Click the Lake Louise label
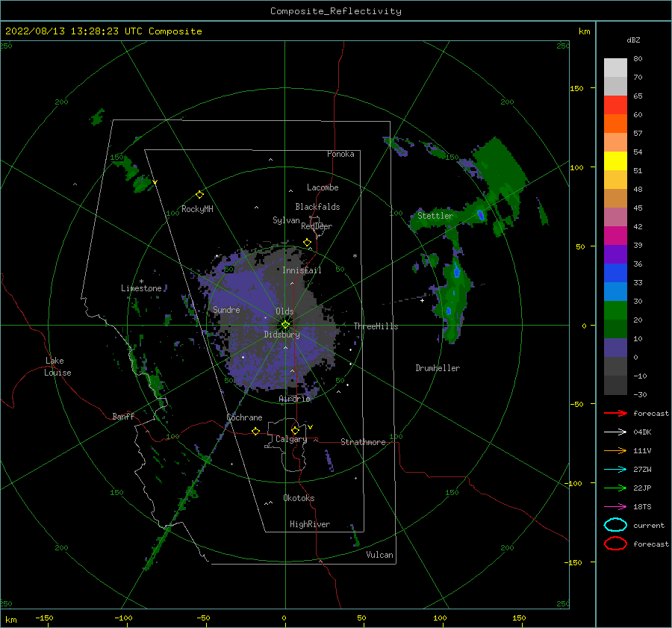The height and width of the screenshot is (628, 672). pos(57,367)
